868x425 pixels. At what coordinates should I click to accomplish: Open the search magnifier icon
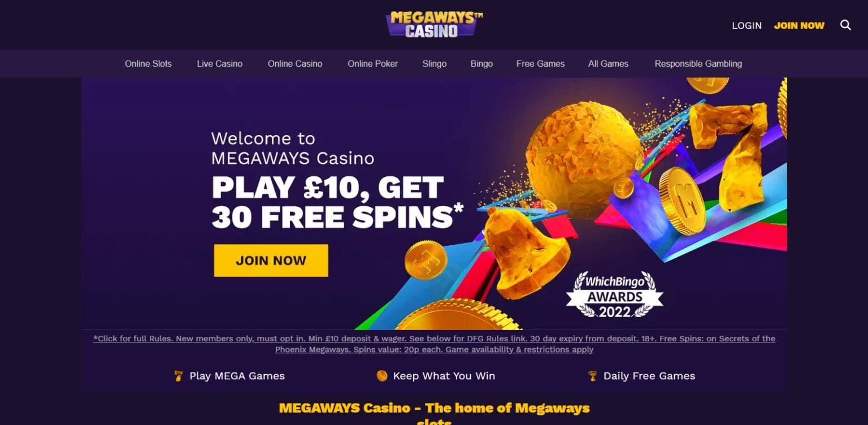[845, 25]
